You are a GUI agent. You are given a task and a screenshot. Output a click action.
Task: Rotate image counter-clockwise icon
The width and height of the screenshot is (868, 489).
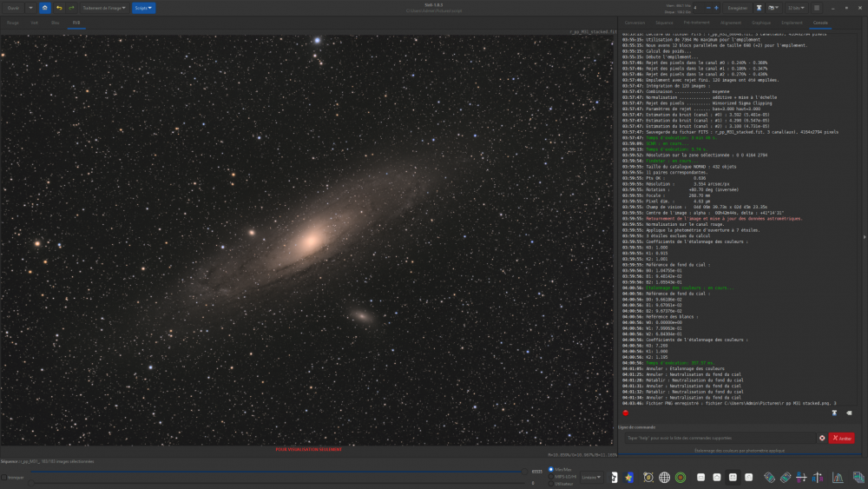coord(769,478)
